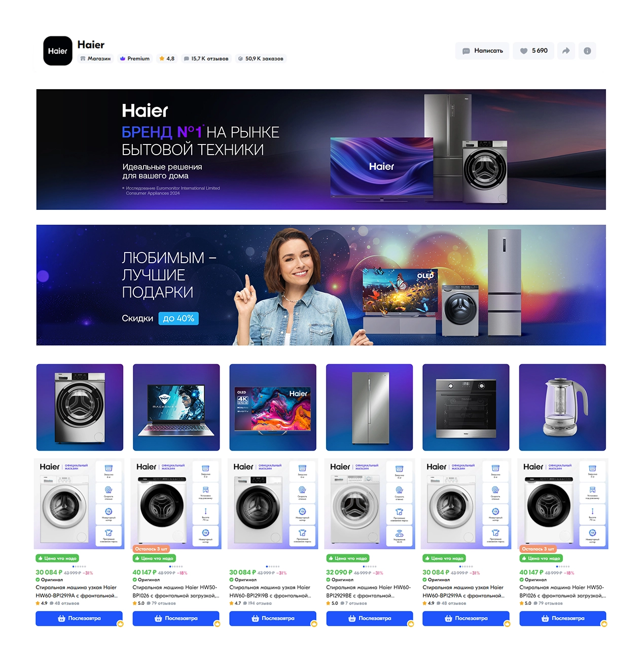
Task: Click the 50,9 K заказов orders badge
Action: [x=261, y=59]
